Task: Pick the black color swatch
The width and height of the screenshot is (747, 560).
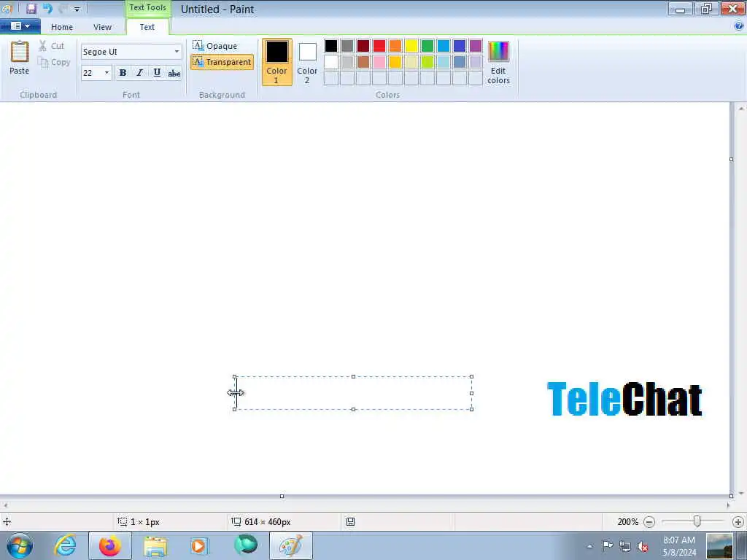Action: point(331,46)
